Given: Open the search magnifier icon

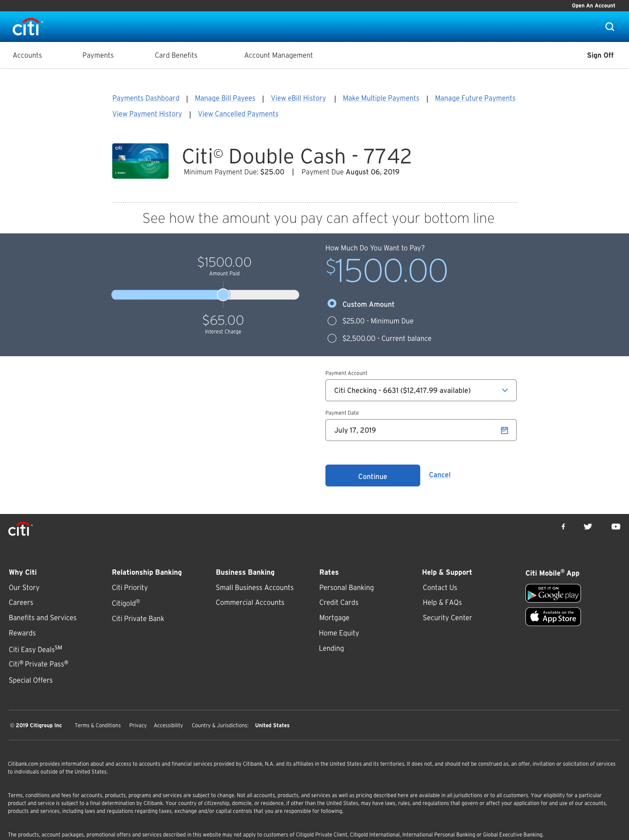Looking at the screenshot, I should pyautogui.click(x=610, y=27).
